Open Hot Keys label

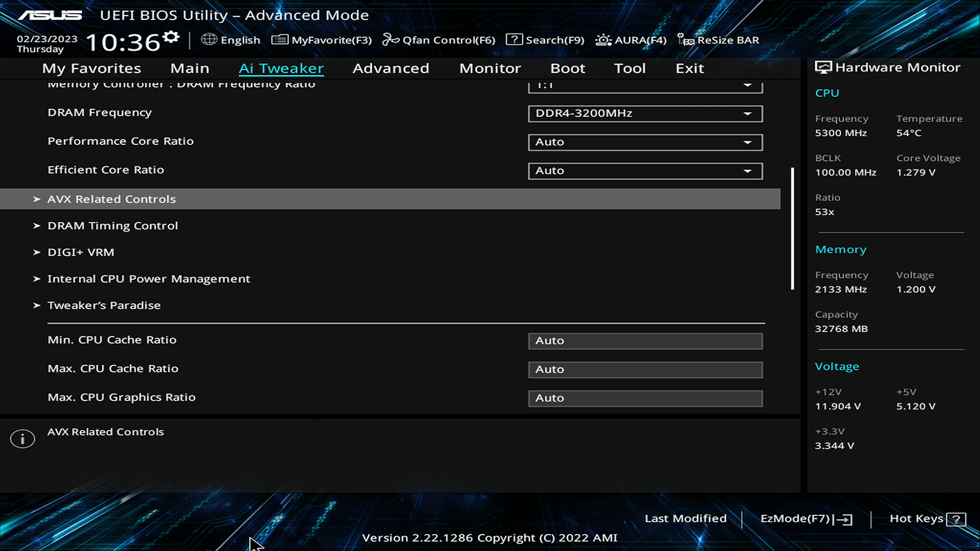[x=916, y=518]
